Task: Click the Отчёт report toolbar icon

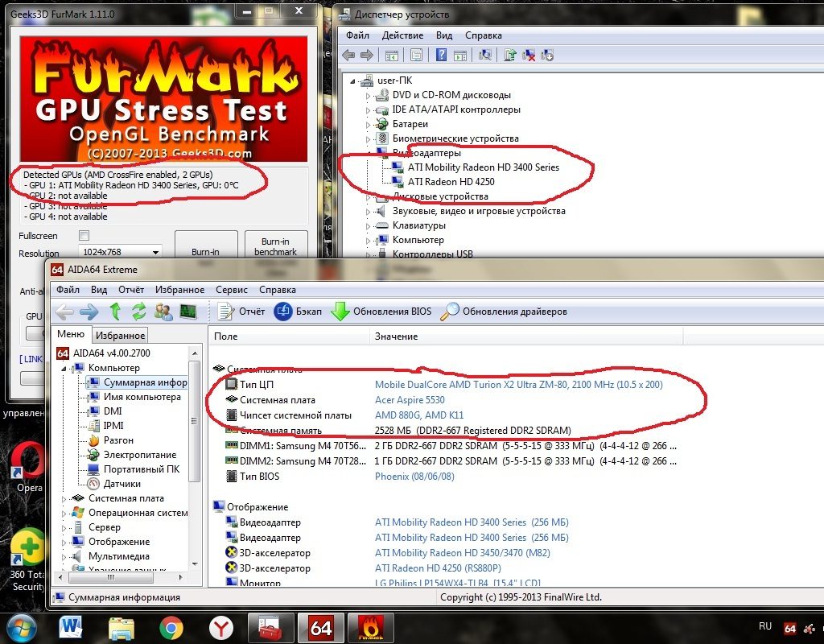Action: [x=225, y=312]
